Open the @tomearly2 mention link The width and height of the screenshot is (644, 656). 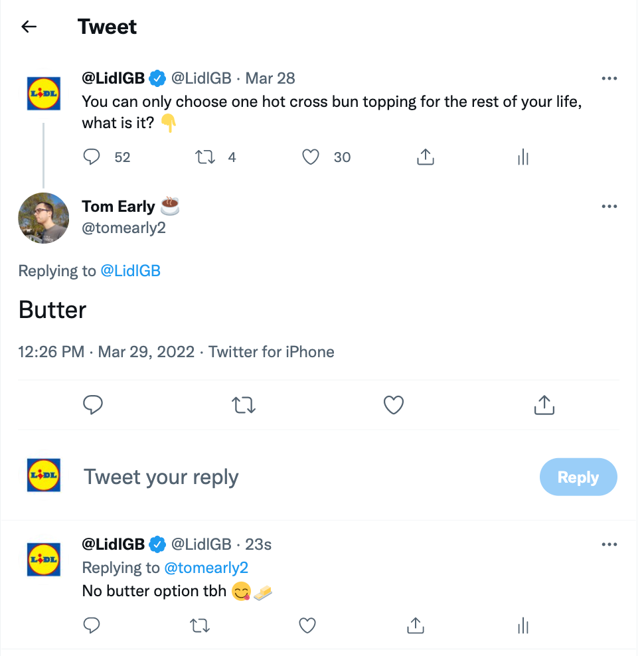pyautogui.click(x=206, y=568)
